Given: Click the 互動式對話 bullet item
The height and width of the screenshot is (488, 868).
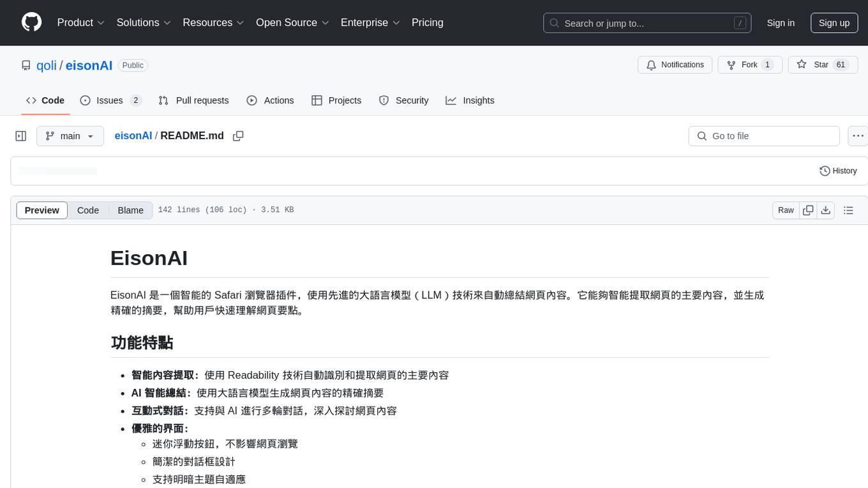Looking at the screenshot, I should (x=264, y=411).
